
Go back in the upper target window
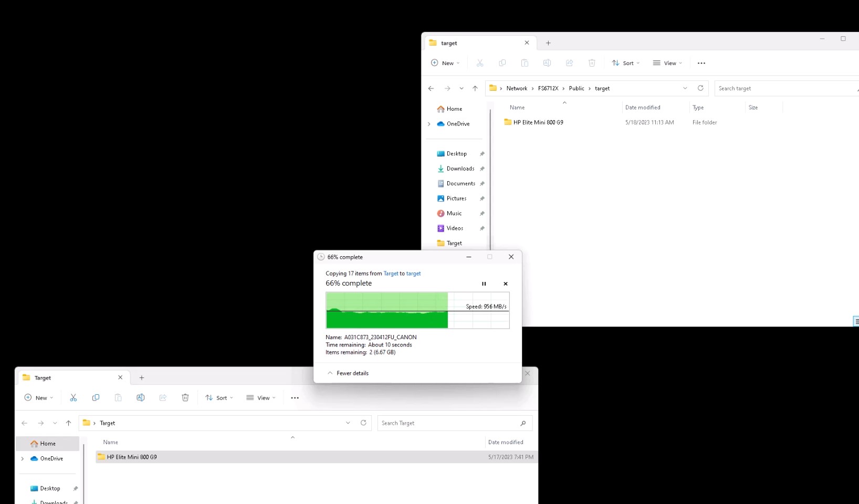coord(431,88)
